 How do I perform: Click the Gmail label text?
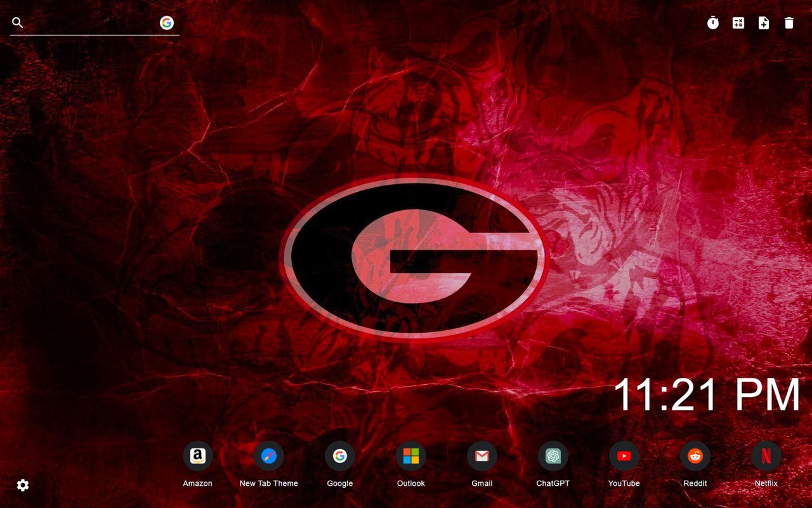pyautogui.click(x=482, y=483)
